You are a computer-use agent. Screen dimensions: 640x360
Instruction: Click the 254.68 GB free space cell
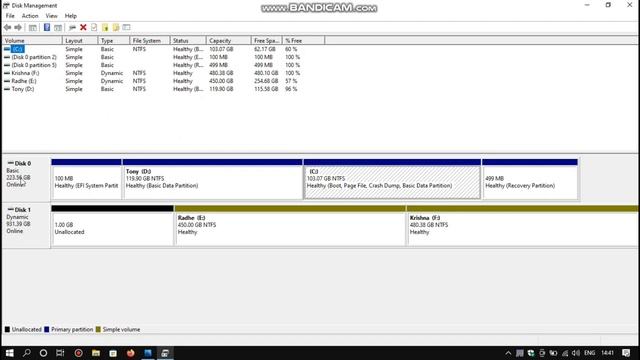click(x=266, y=81)
